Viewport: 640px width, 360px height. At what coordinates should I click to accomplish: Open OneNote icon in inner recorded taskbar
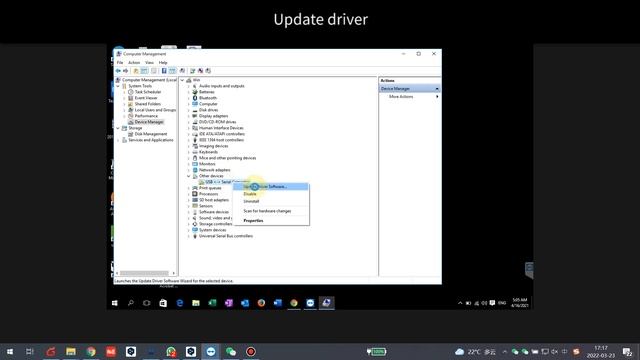tap(229, 303)
